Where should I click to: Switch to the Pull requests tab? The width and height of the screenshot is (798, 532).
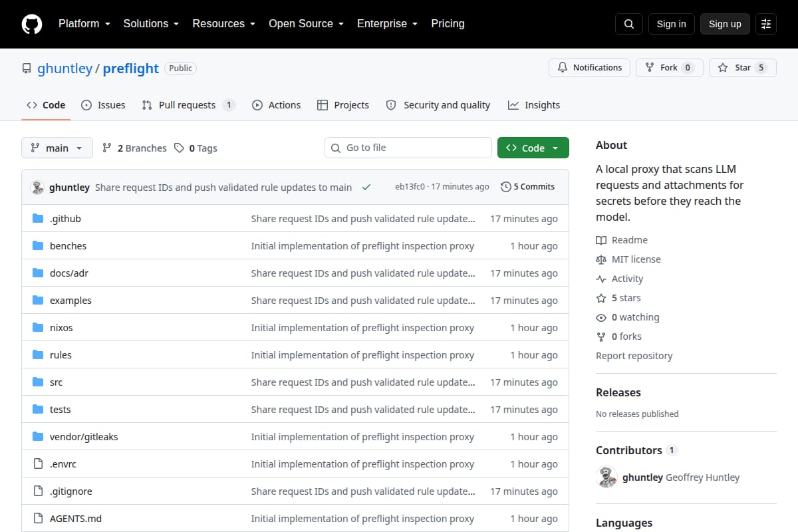pyautogui.click(x=188, y=105)
